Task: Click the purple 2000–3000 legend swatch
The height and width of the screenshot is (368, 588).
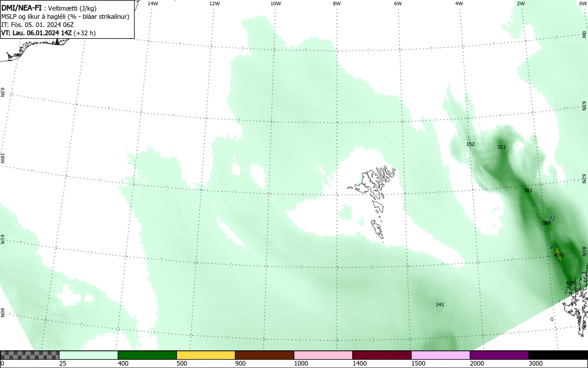Action: tap(499, 355)
